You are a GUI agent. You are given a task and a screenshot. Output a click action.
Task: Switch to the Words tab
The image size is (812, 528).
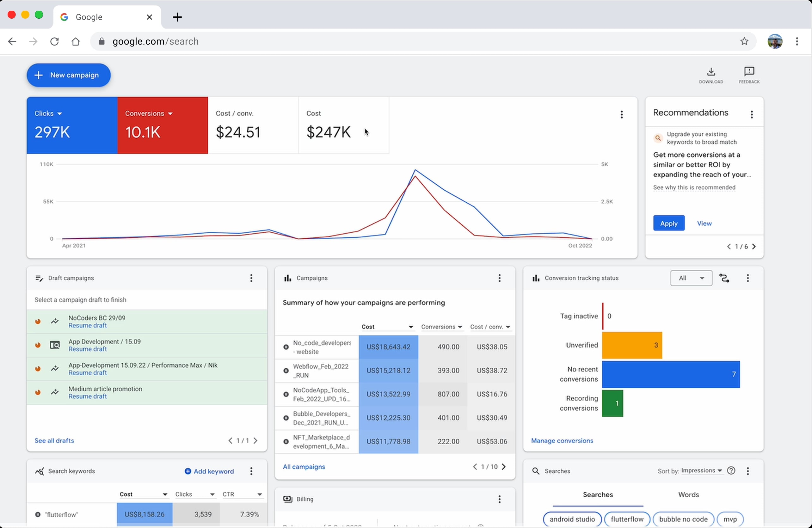coord(688,495)
